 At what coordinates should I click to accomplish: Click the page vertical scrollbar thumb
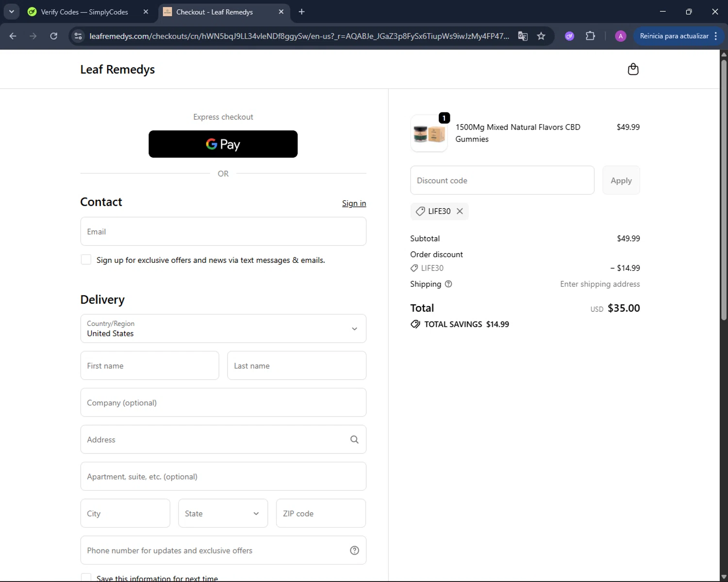(724, 189)
